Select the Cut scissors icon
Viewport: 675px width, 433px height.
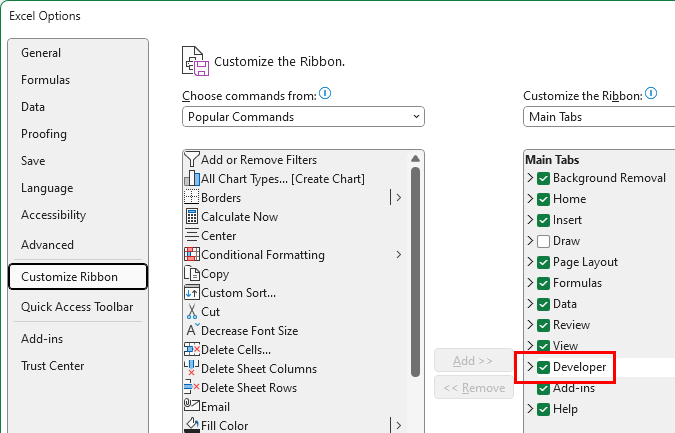[x=192, y=312]
